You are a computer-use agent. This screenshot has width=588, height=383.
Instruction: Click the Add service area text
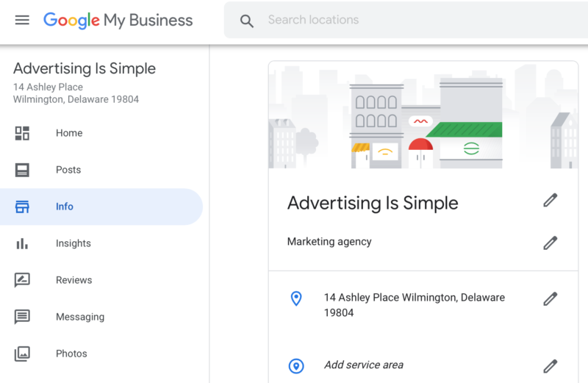pyautogui.click(x=363, y=365)
